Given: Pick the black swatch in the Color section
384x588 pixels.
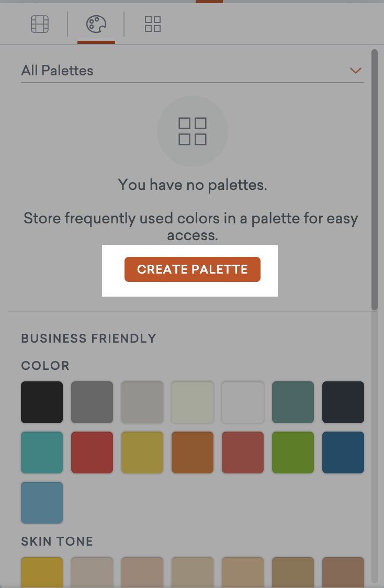Looking at the screenshot, I should [x=41, y=402].
